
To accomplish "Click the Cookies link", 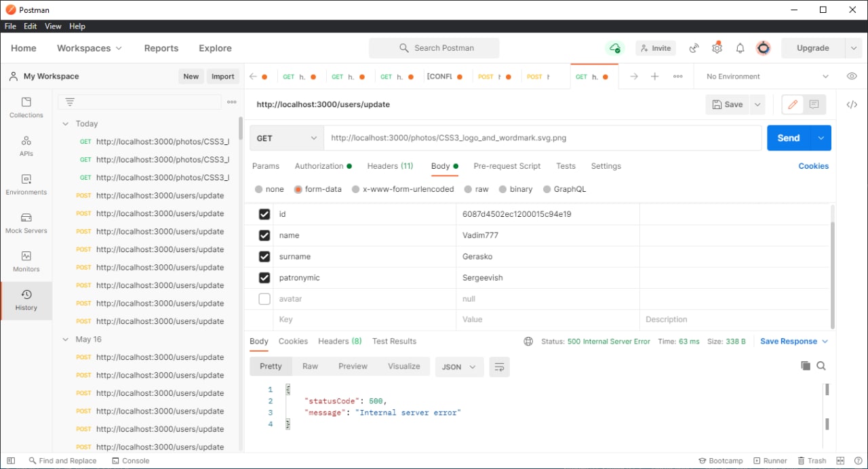I will tap(813, 166).
